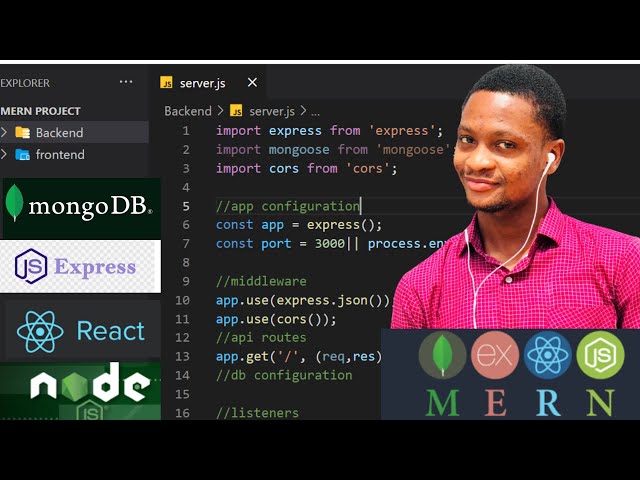Click the 'const port = 3000' line

coord(331,244)
